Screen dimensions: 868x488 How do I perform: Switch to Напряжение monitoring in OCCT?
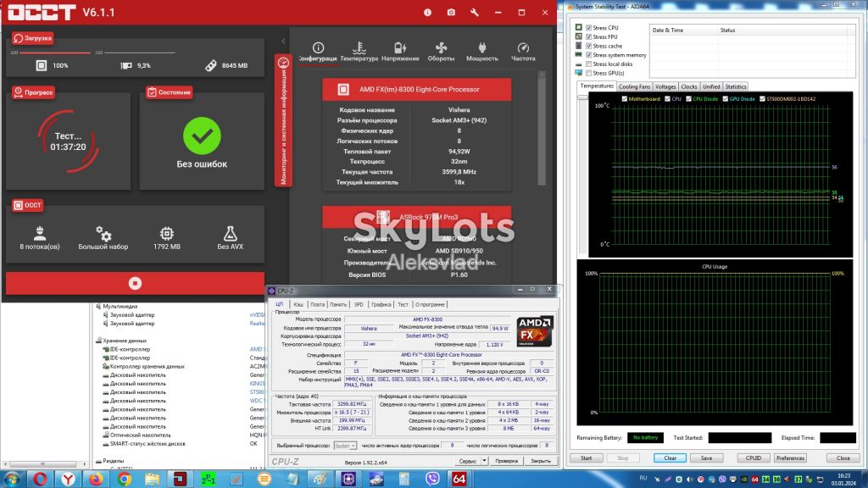(x=400, y=52)
